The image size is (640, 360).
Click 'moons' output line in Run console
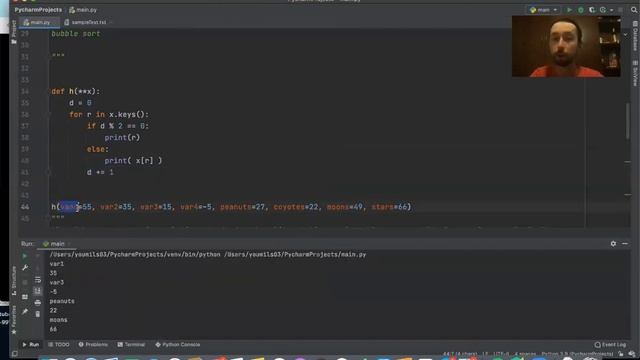point(58,320)
